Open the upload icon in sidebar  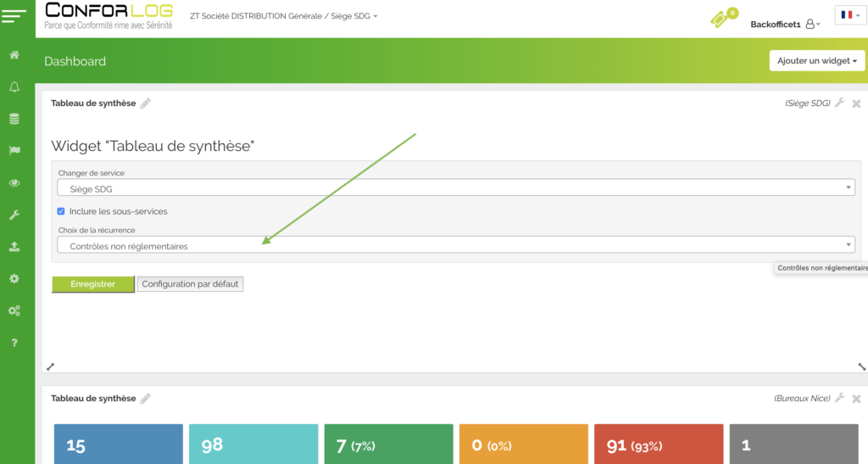14,247
